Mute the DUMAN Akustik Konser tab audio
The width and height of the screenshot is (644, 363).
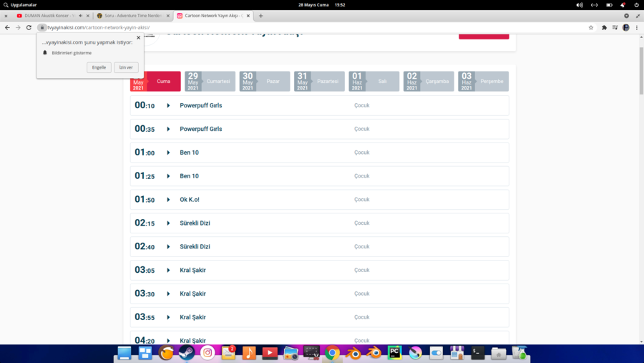point(80,16)
